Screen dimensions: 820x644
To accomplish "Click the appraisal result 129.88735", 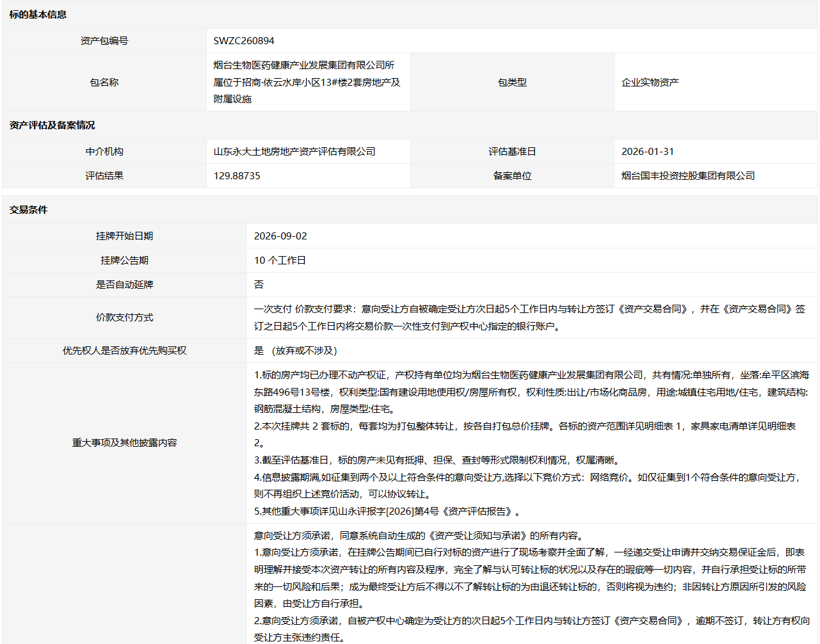I will click(237, 176).
